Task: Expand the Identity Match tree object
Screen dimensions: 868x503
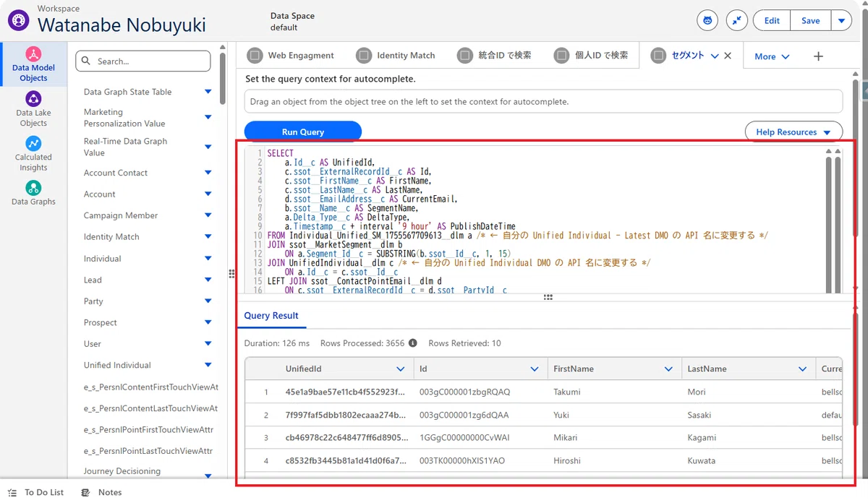Action: click(x=208, y=236)
